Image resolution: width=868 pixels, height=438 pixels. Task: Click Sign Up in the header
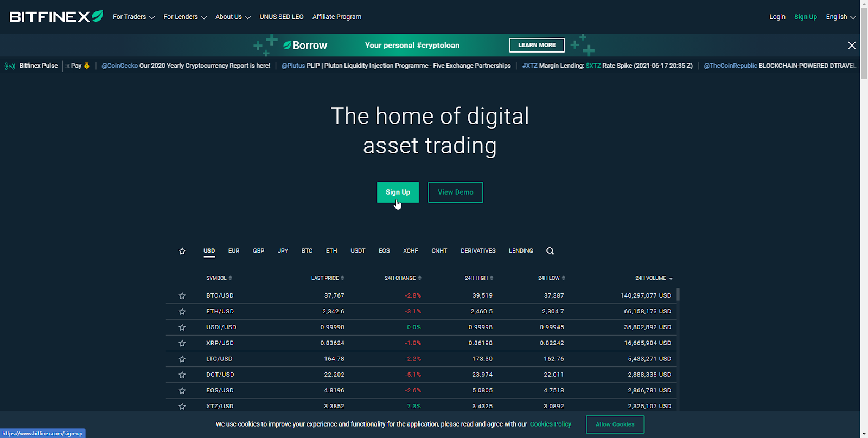click(x=806, y=17)
